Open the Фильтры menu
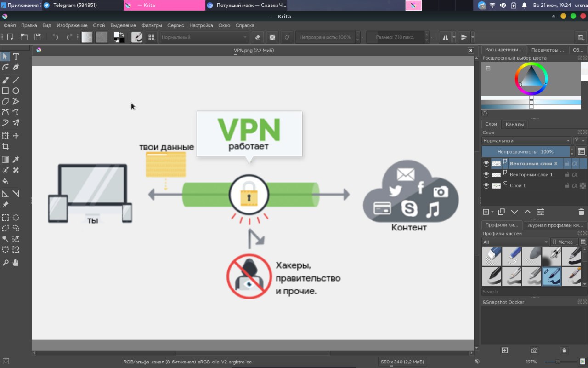The height and width of the screenshot is (368, 588). [152, 25]
